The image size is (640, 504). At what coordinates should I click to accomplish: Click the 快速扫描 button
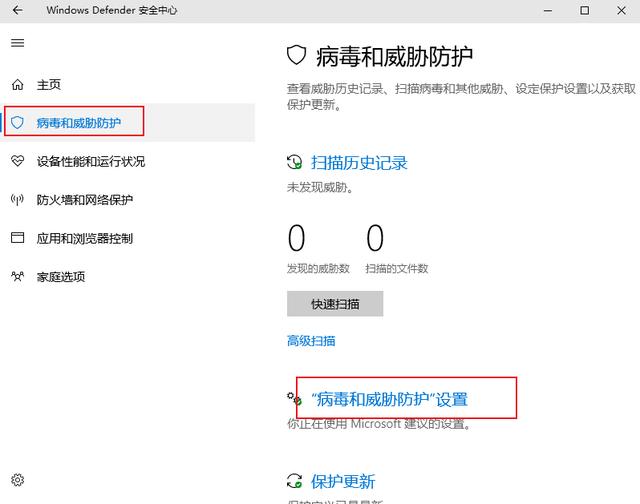[335, 304]
